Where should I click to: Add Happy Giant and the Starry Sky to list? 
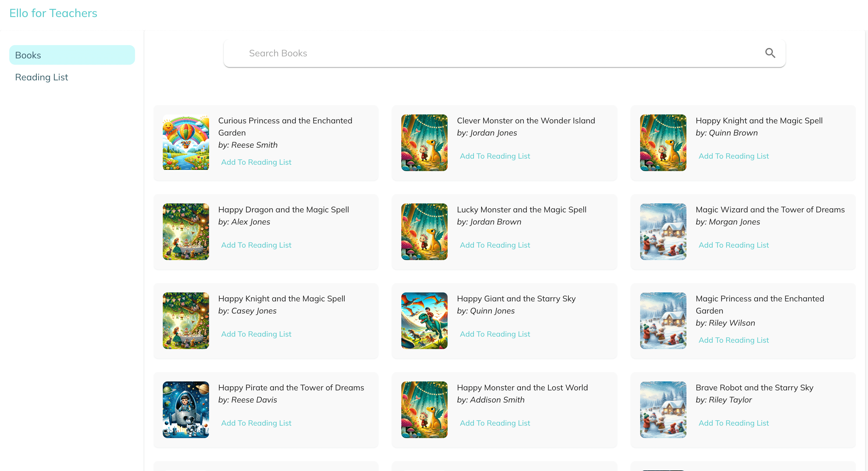pyautogui.click(x=494, y=334)
